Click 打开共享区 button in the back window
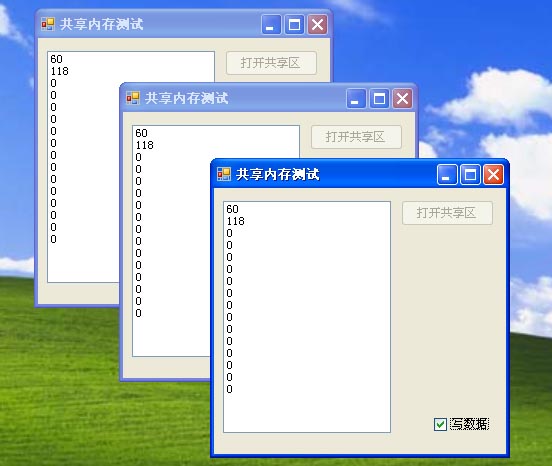Viewport: 552px width, 466px height. pos(271,63)
